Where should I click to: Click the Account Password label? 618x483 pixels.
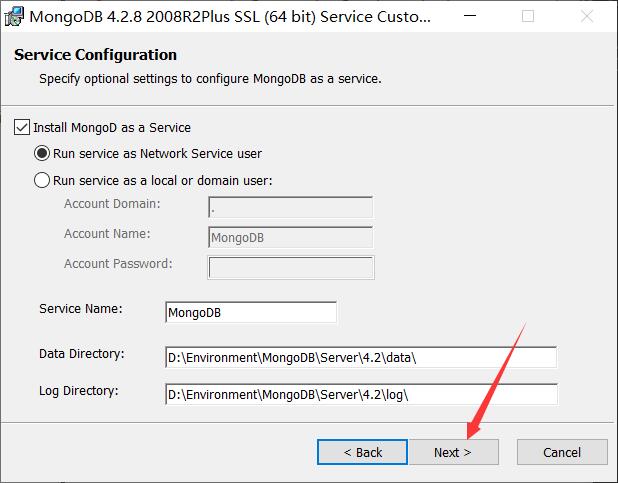pyautogui.click(x=118, y=264)
